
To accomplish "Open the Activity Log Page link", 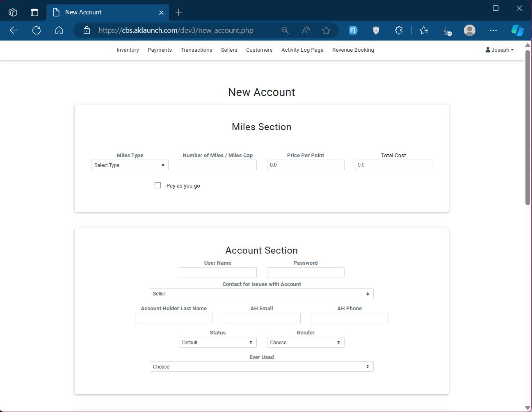I will click(x=302, y=50).
